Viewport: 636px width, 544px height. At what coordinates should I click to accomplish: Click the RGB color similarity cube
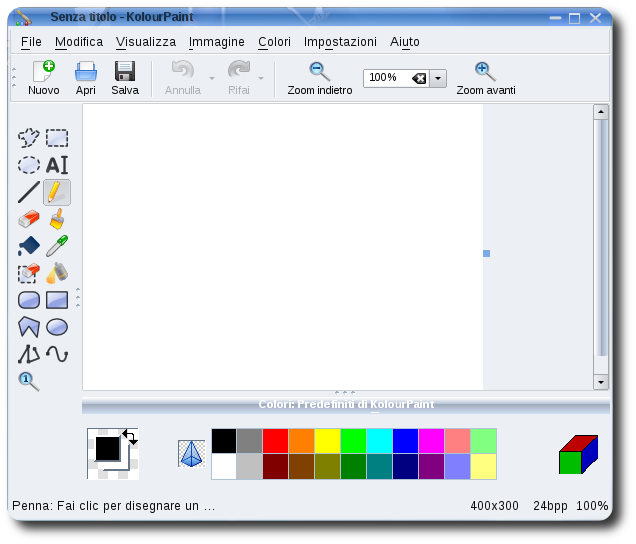[578, 454]
